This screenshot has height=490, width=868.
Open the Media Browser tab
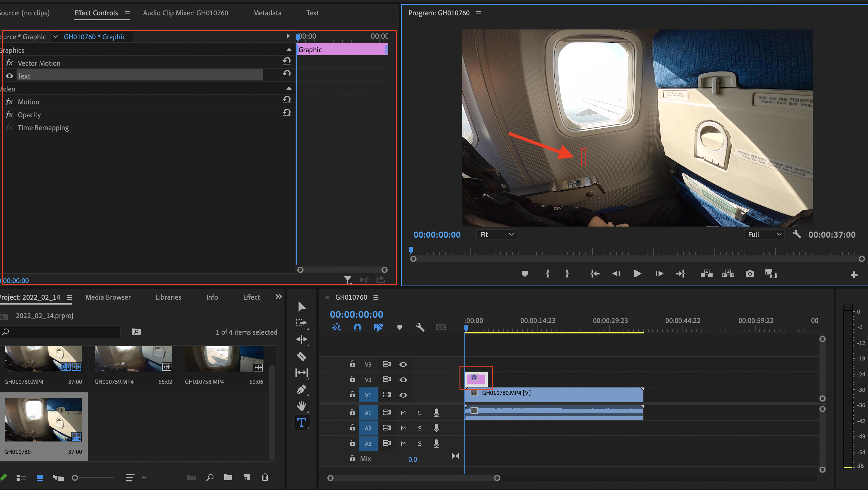coord(108,297)
